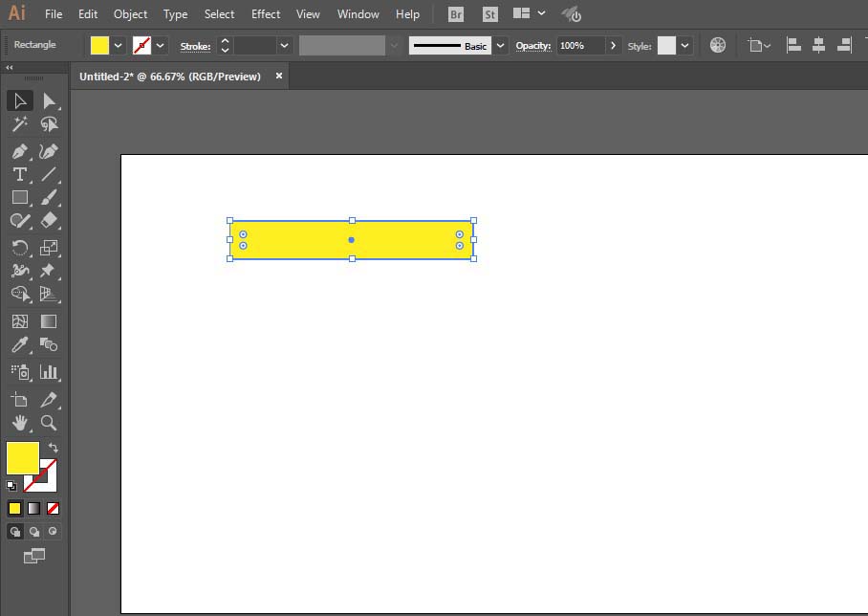Collapse the toolbox double arrow
Image resolution: width=868 pixels, height=616 pixels.
[x=10, y=67]
